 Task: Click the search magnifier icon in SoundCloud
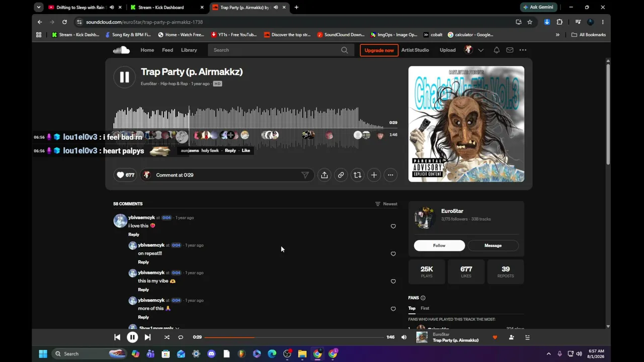pyautogui.click(x=345, y=50)
